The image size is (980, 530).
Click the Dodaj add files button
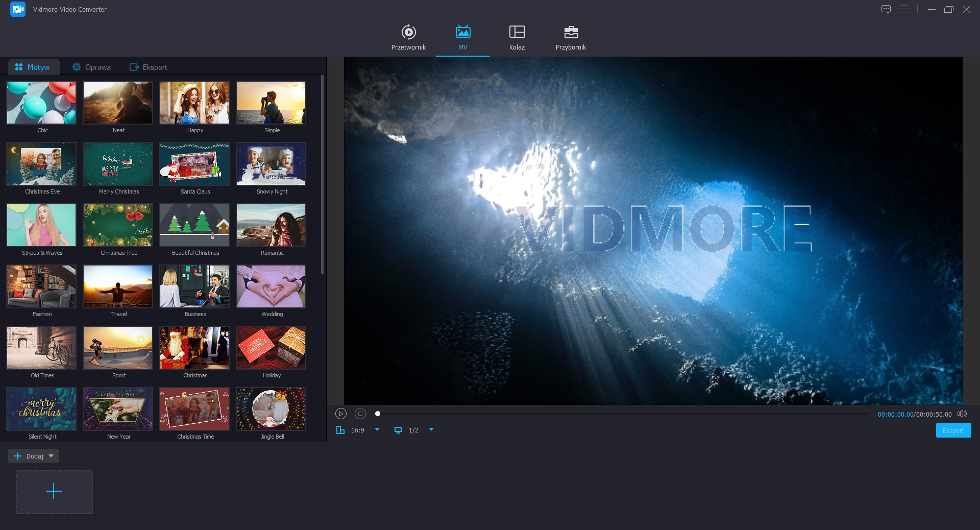29,456
